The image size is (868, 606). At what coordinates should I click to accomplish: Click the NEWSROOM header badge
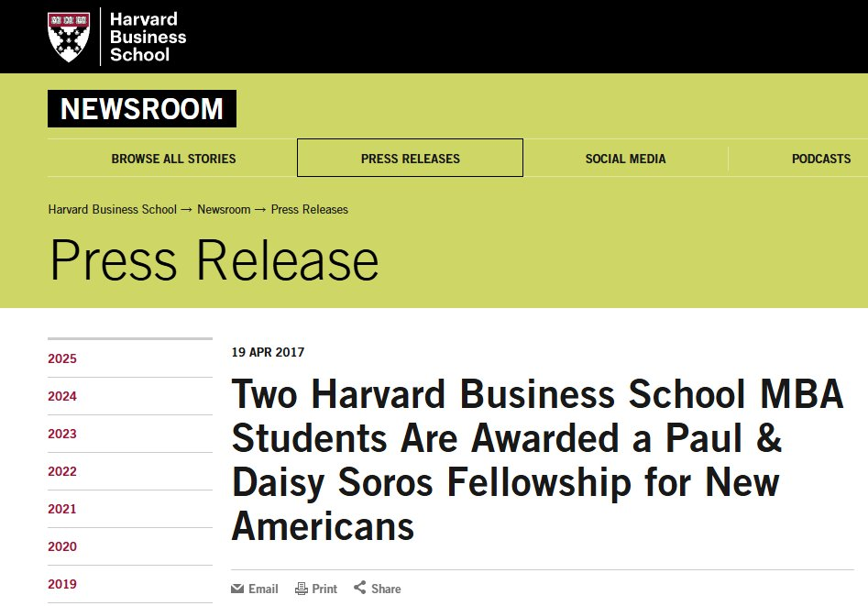coord(142,109)
